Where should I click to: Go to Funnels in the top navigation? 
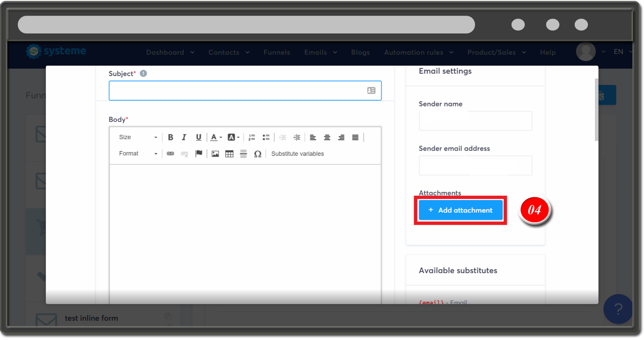pyautogui.click(x=277, y=52)
